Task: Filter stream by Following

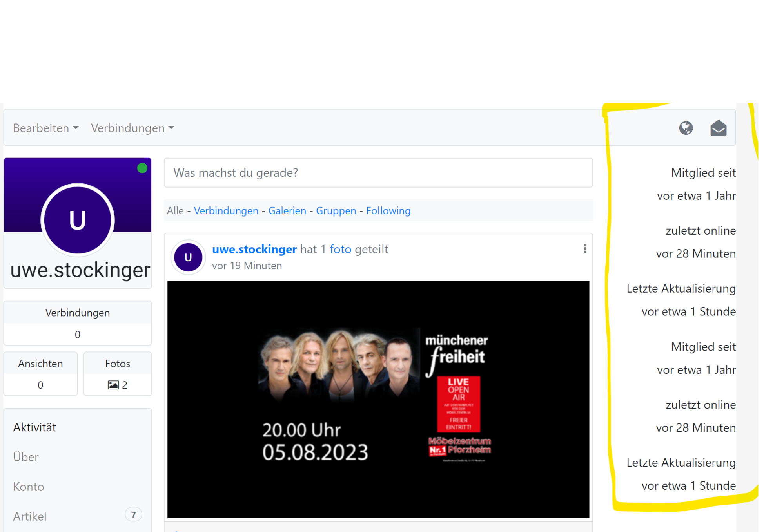Action: (x=388, y=211)
